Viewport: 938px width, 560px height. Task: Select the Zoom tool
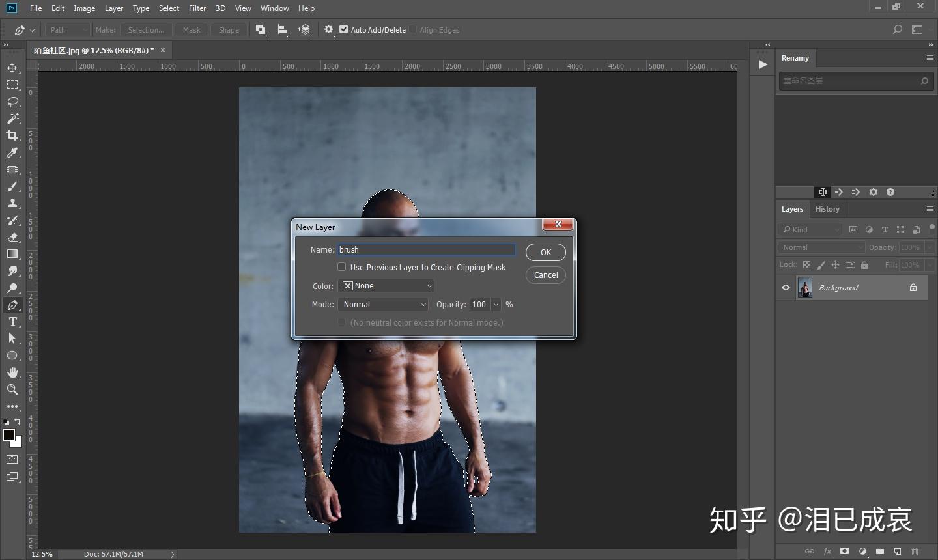pos(12,389)
